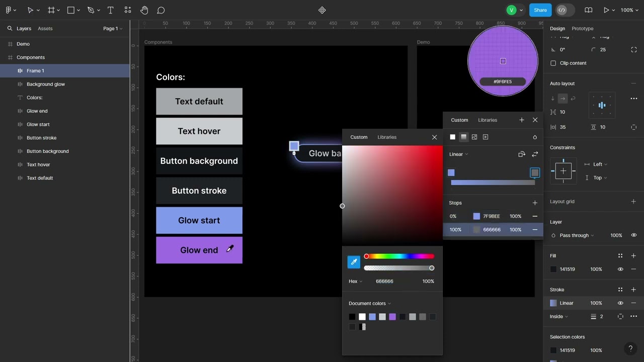The height and width of the screenshot is (362, 644).
Task: Toggle individual padding icon in Auto layout
Action: [x=633, y=127]
